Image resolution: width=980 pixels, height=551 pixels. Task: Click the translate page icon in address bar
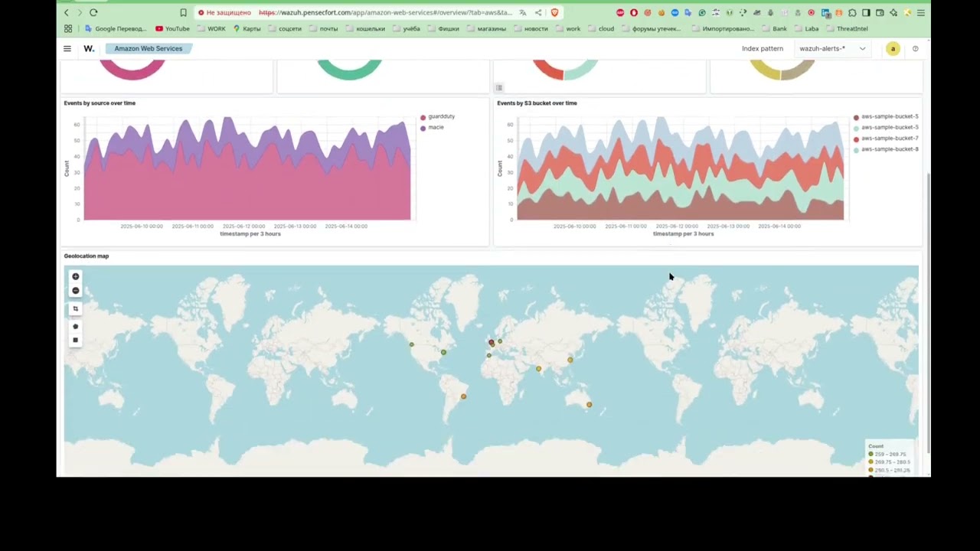(523, 12)
